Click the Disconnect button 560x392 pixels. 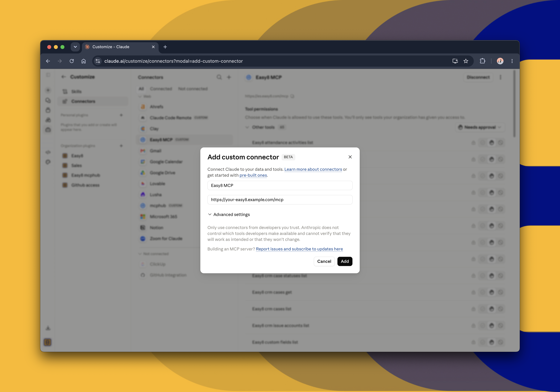(x=478, y=77)
